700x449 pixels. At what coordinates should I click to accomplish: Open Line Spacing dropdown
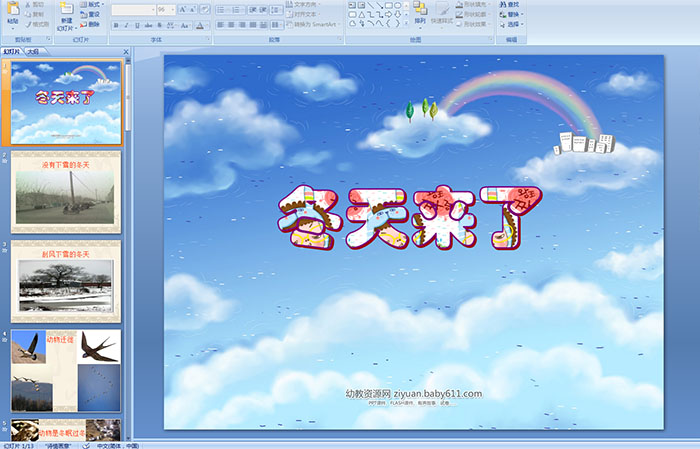pyautogui.click(x=276, y=9)
